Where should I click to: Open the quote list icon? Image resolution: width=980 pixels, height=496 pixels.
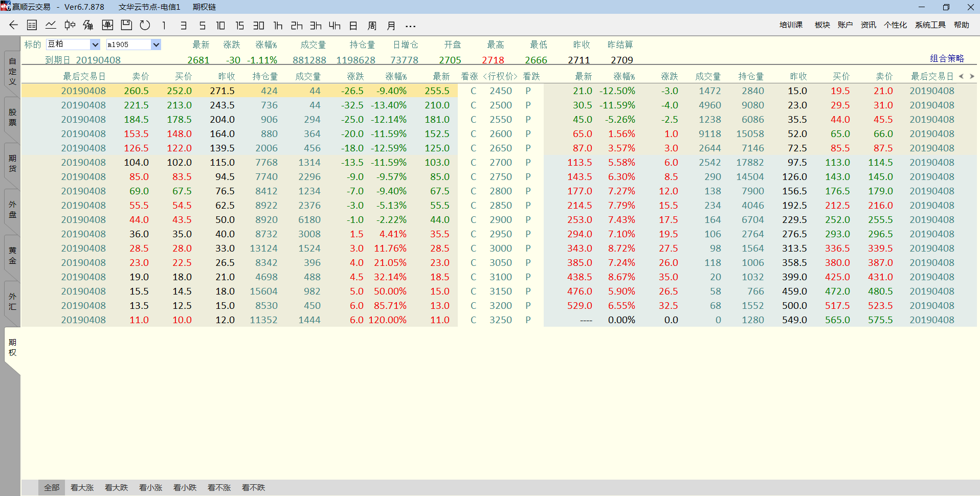32,25
